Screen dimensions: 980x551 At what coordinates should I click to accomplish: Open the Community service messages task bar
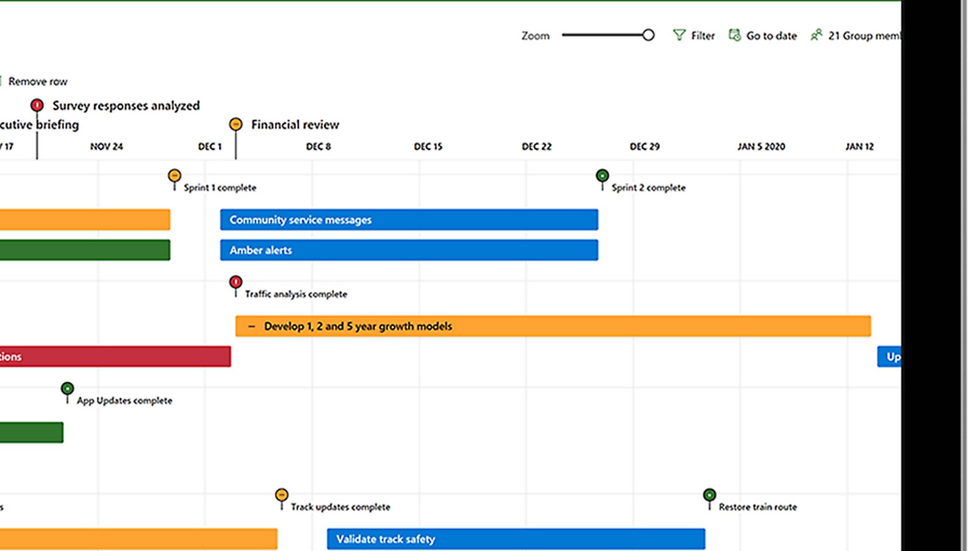click(409, 220)
